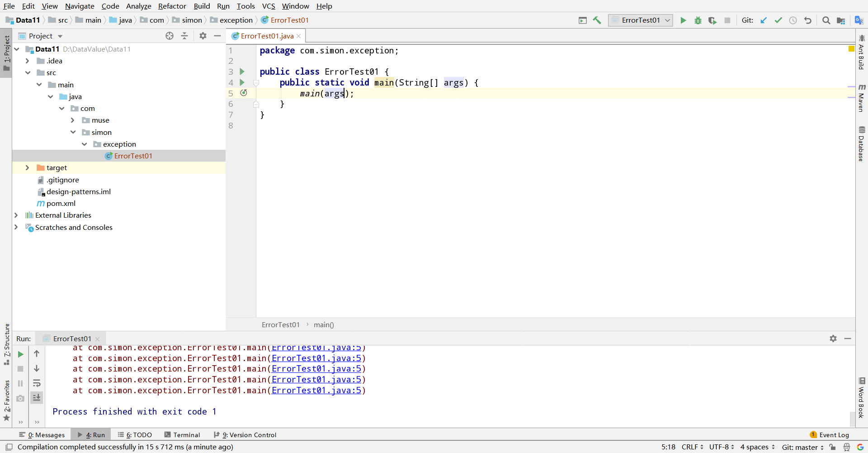Click the grayed-out stop button in top toolbar
Viewport: 868px width, 453px height.
pos(727,20)
